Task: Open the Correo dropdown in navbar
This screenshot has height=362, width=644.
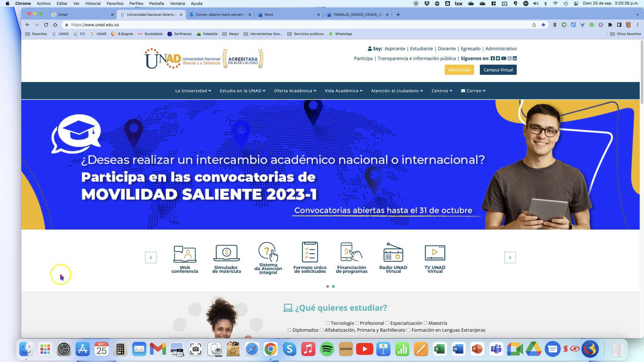Action: [x=473, y=91]
